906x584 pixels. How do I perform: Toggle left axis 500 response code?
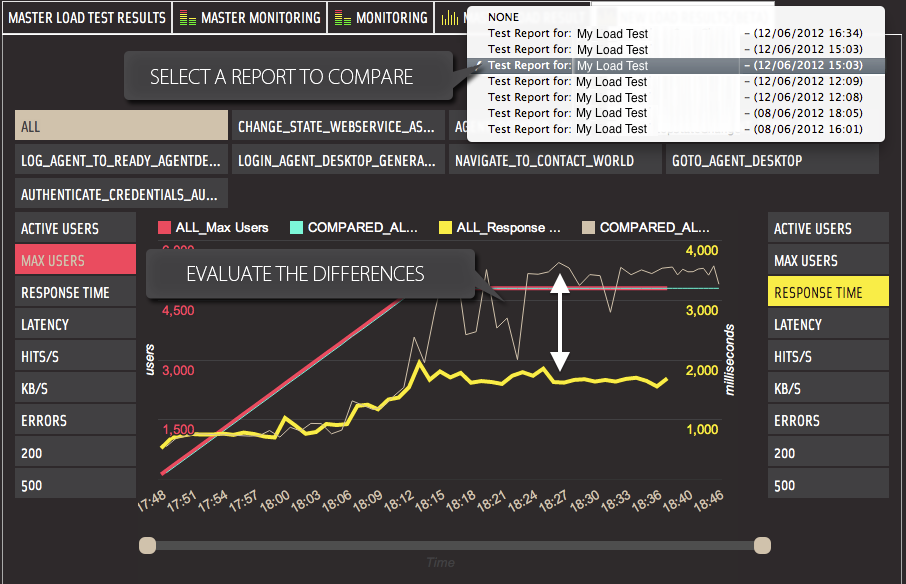[x=75, y=485]
